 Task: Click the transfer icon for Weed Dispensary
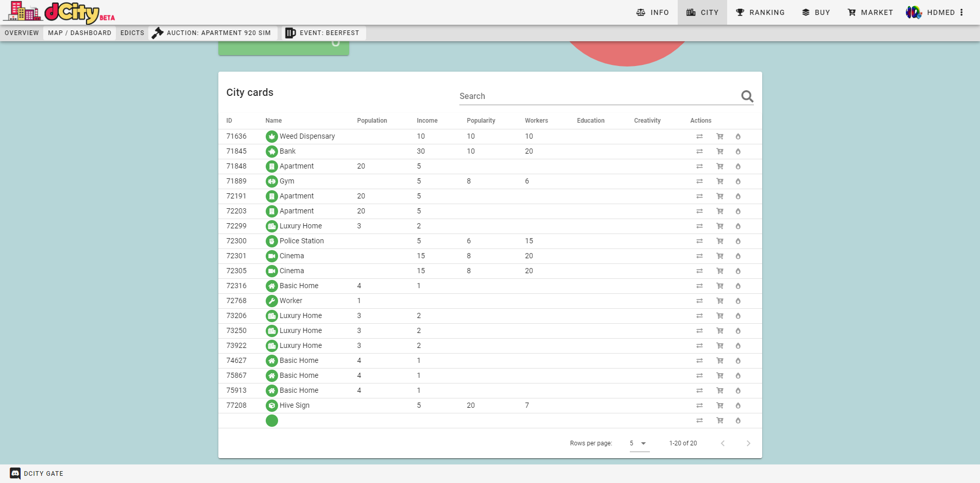click(699, 137)
